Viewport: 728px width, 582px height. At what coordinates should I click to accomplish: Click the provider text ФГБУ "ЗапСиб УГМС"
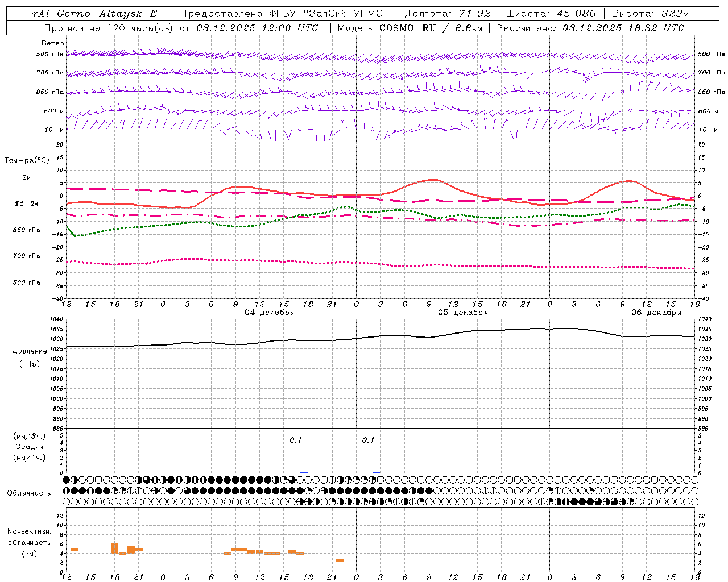point(328,14)
